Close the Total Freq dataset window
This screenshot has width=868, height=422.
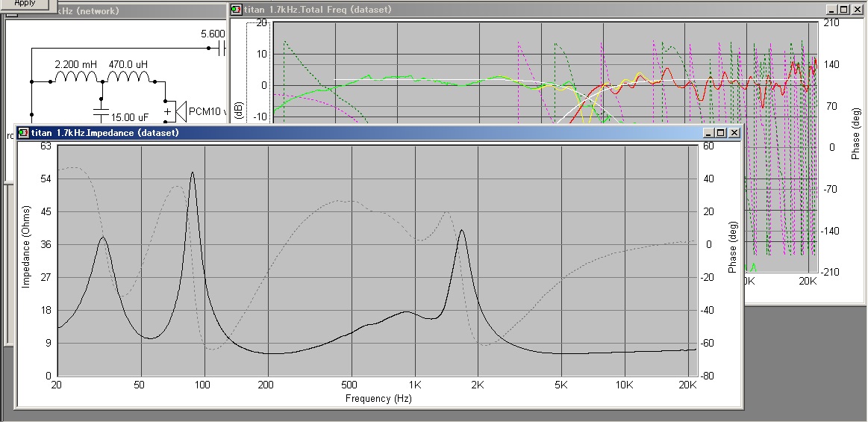(858, 10)
